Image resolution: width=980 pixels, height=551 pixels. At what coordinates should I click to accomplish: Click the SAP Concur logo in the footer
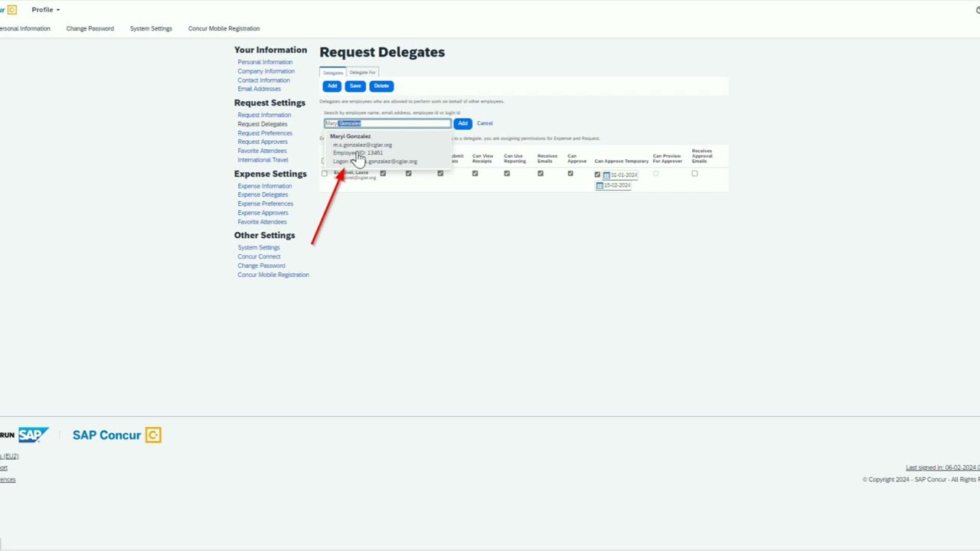[x=116, y=435]
